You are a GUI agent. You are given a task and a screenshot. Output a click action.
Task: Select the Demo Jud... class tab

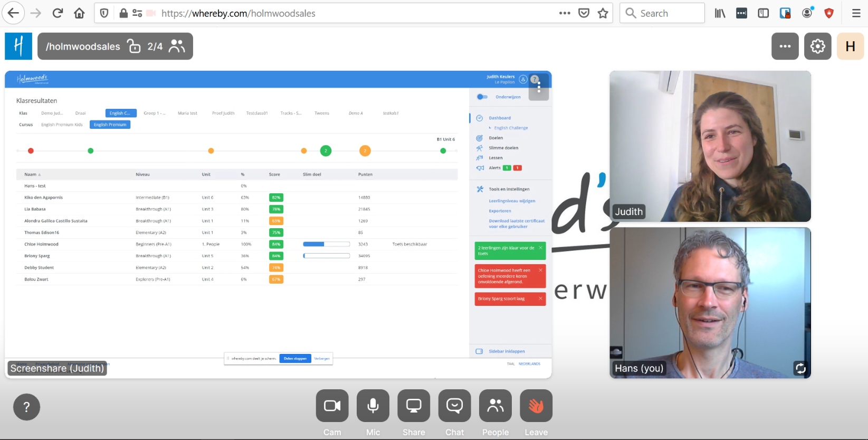52,113
